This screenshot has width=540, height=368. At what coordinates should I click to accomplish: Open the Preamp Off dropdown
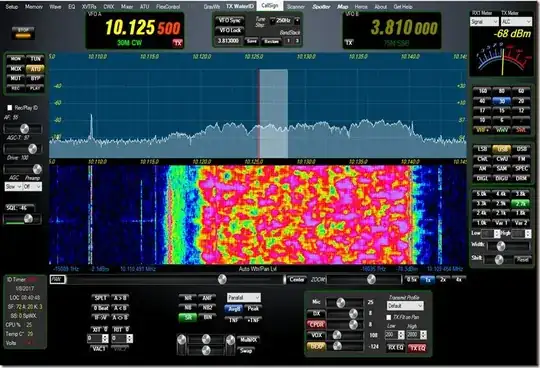click(x=32, y=187)
